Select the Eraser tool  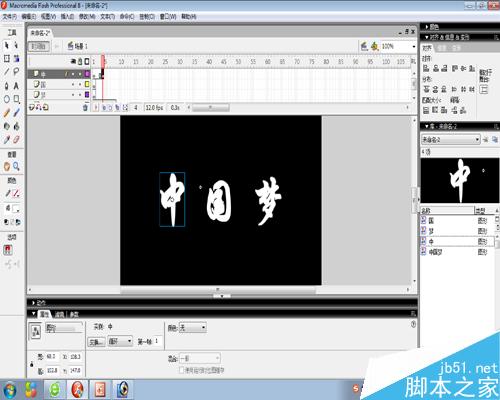click(16, 140)
